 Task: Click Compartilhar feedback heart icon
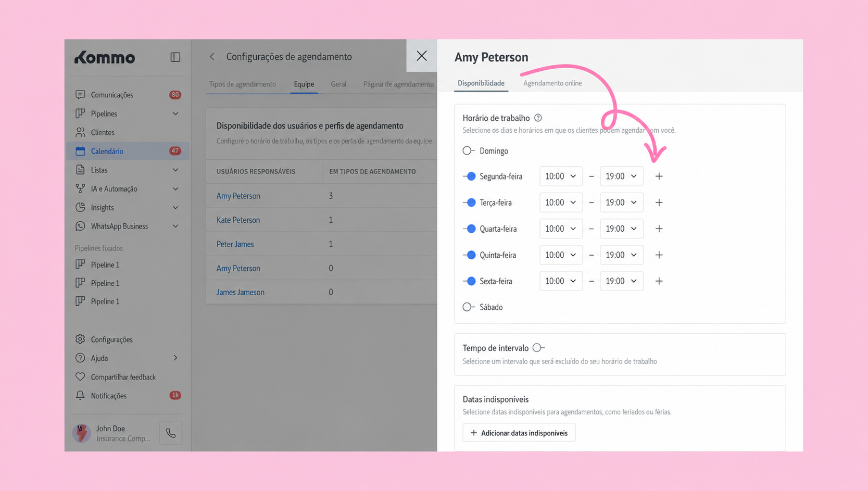point(80,377)
